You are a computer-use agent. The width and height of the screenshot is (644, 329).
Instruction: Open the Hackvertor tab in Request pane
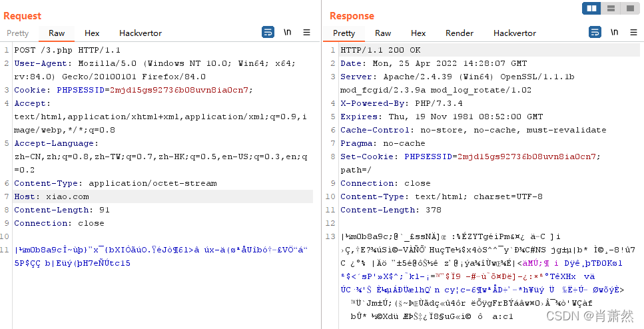(141, 33)
